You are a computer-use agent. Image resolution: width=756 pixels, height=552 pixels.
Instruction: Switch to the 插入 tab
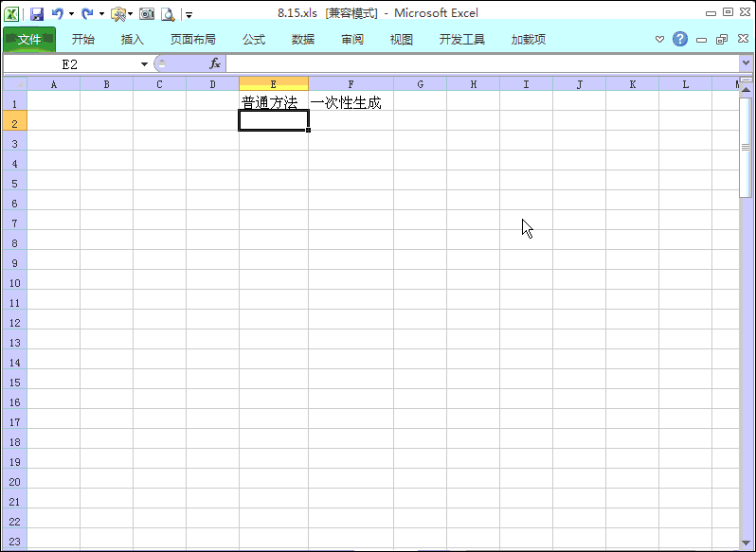pos(133,40)
